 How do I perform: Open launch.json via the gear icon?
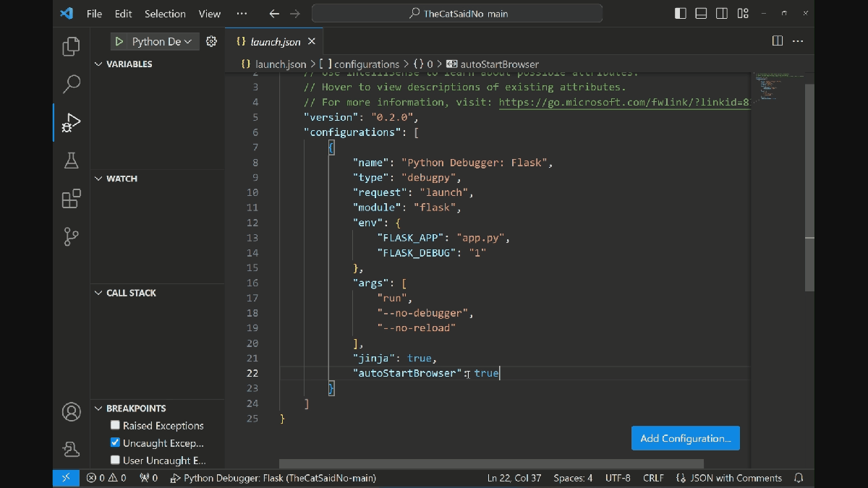[211, 42]
